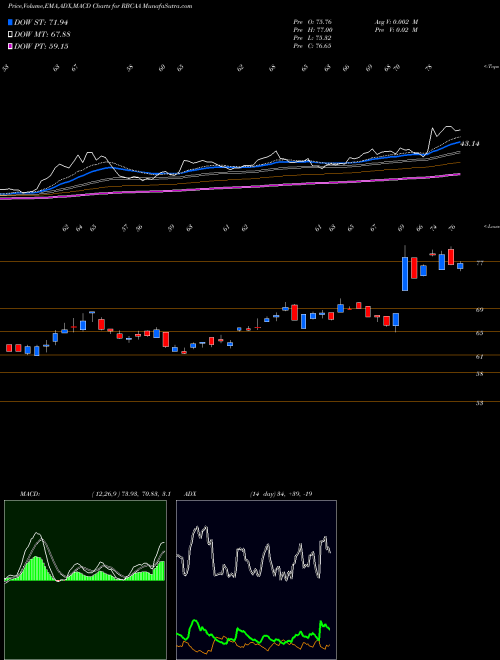The height and width of the screenshot is (660, 500).
Task: Click the 'Pre L: 73.82' low value
Action: click(312, 38)
